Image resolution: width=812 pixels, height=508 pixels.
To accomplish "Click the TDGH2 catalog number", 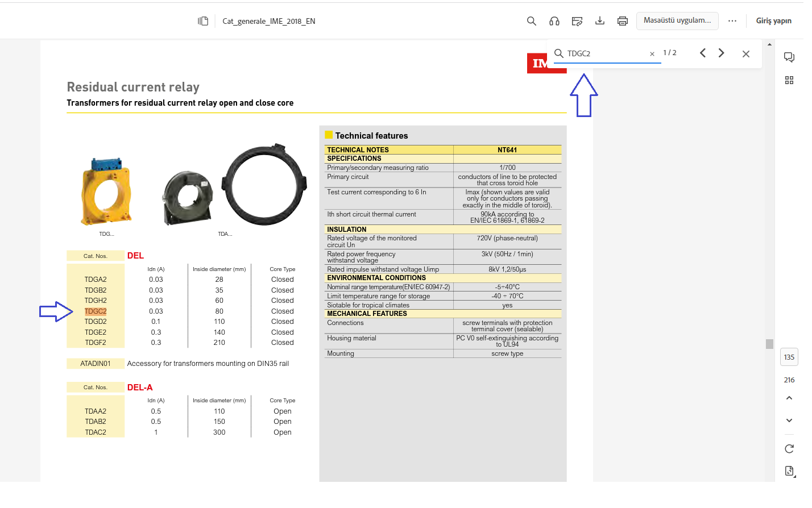I will (x=96, y=301).
